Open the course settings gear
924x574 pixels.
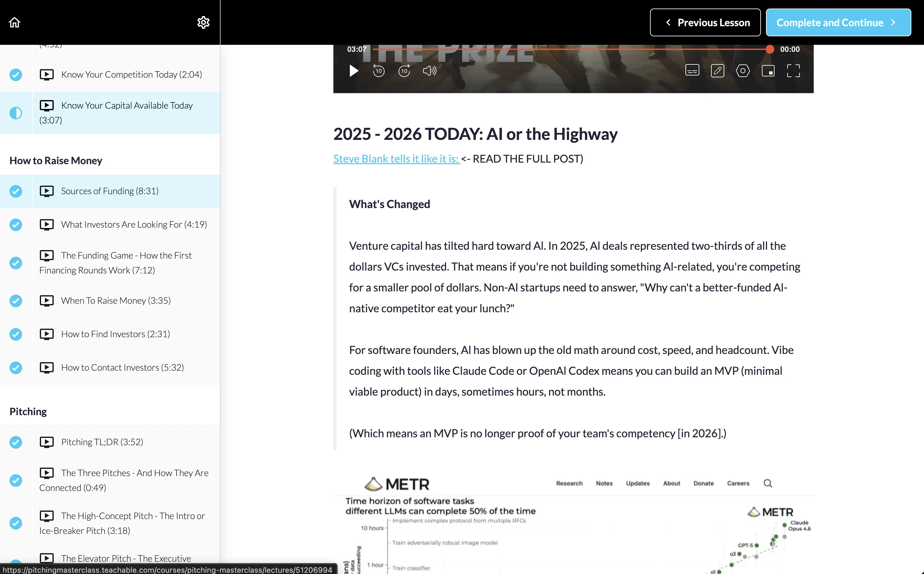pos(204,22)
